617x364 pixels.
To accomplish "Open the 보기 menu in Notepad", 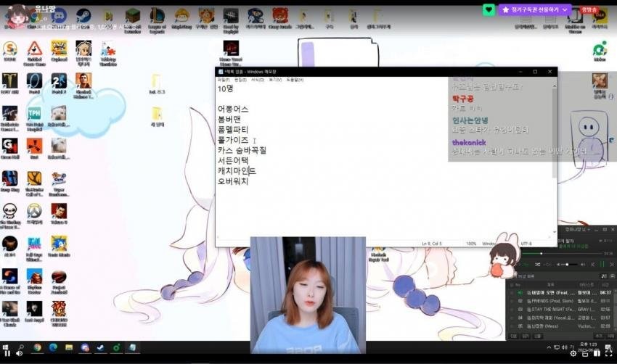I will 275,80.
